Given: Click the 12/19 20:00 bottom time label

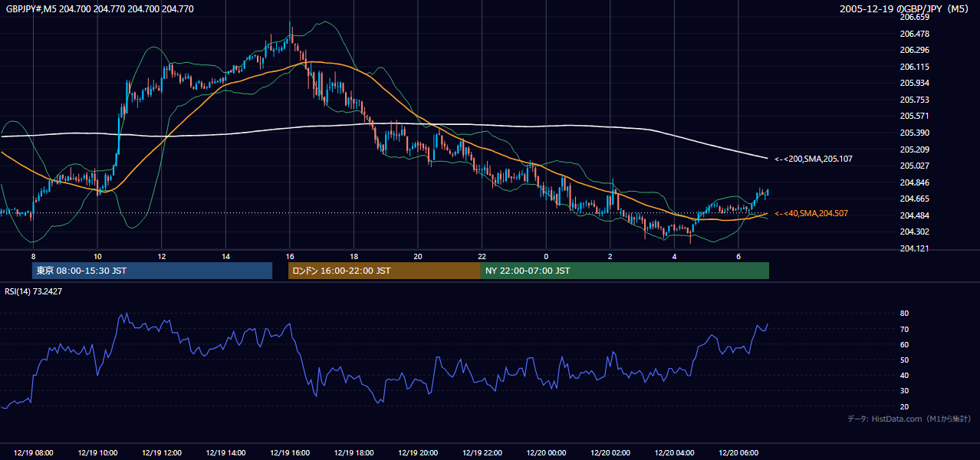Looking at the screenshot, I should (418, 453).
